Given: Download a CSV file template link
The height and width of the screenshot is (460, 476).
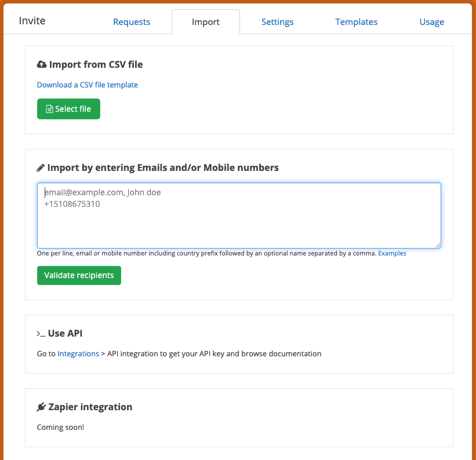Looking at the screenshot, I should coord(88,85).
